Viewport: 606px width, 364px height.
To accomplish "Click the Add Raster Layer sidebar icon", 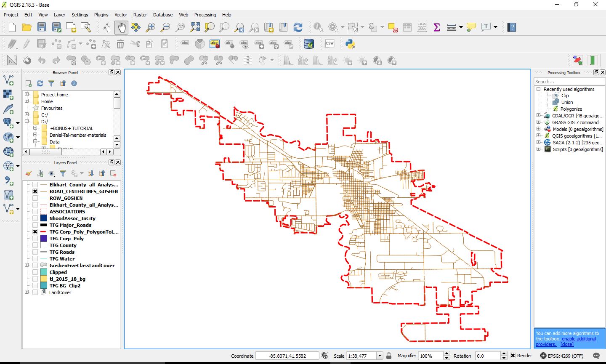I will coord(8,94).
